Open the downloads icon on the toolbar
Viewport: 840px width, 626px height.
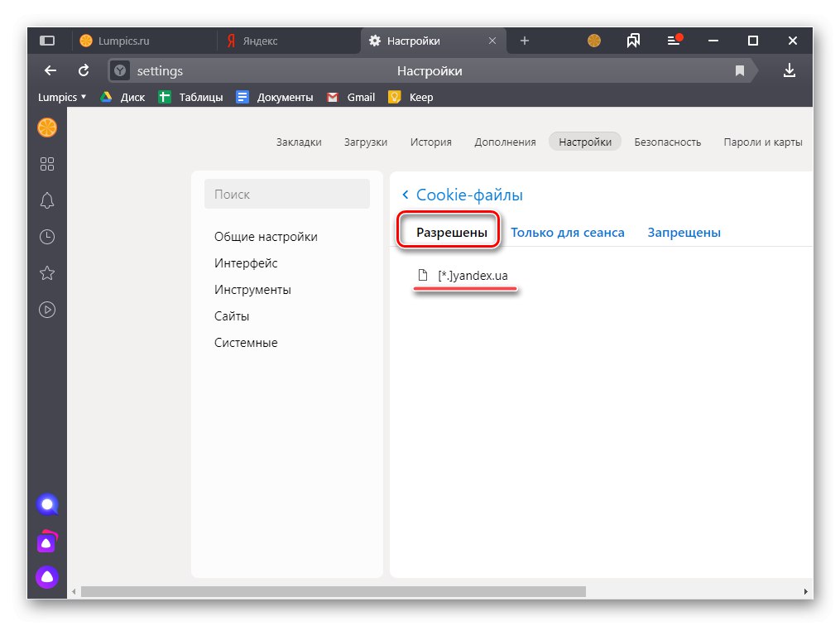[789, 70]
